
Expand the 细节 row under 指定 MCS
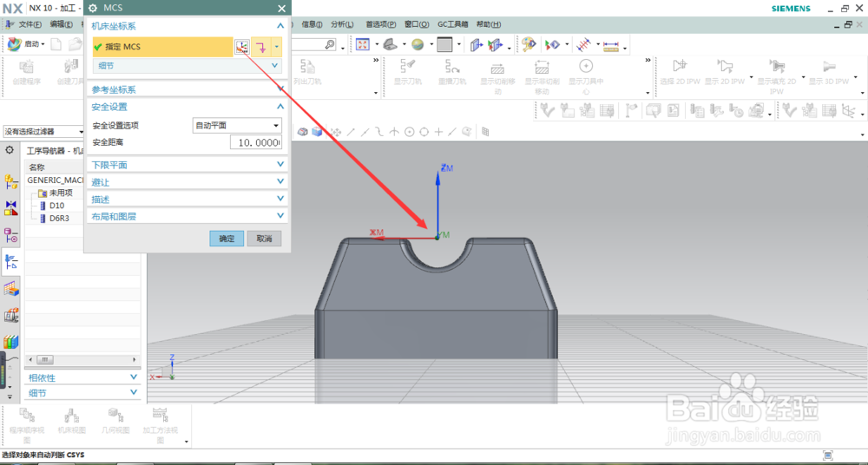pyautogui.click(x=187, y=65)
